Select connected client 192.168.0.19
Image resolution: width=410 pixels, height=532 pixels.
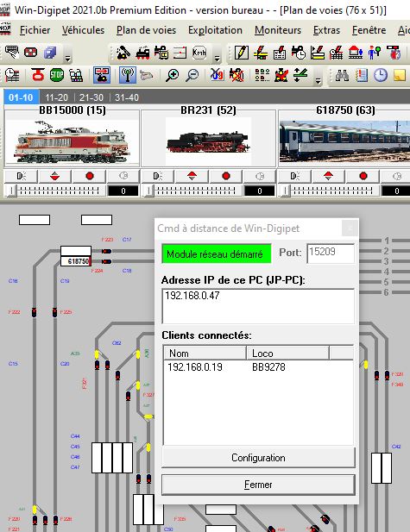pos(195,367)
